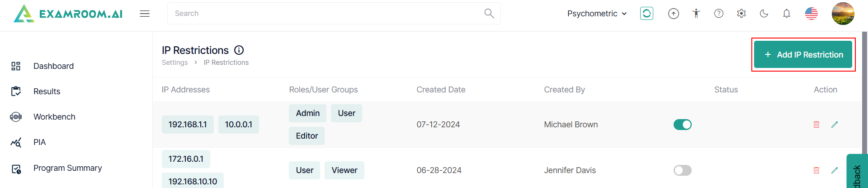The height and width of the screenshot is (188, 868).
Task: Open the accessibility options icon
Action: coord(696,14)
